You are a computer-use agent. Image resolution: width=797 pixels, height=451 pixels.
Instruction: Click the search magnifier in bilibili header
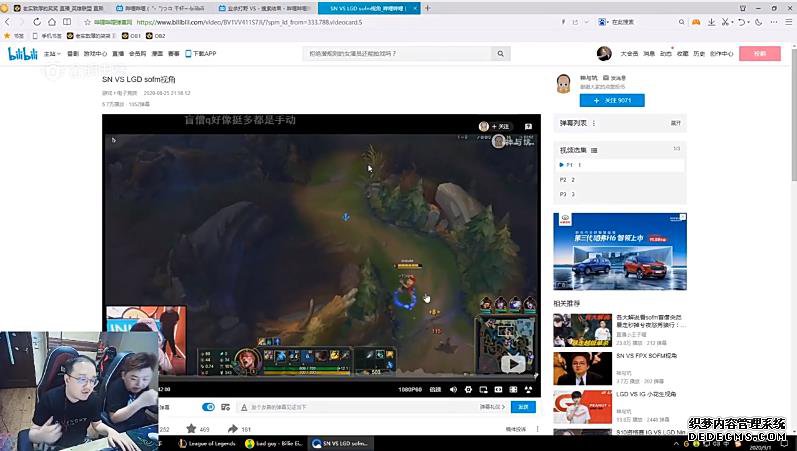coord(501,53)
